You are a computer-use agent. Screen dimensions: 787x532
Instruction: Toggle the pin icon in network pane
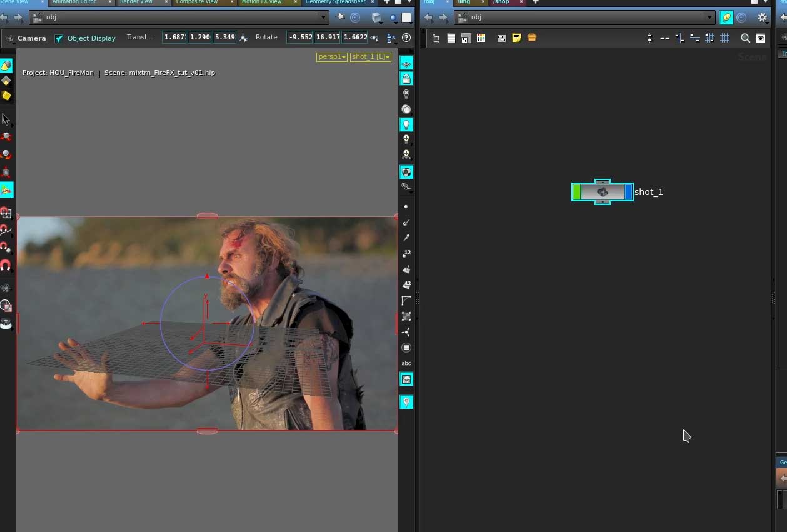726,18
